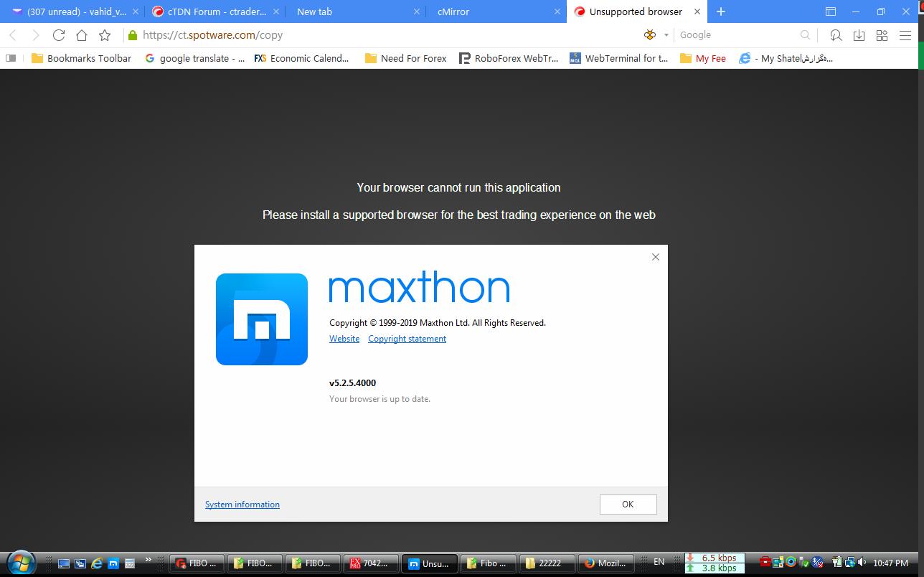Screen dimensions: 924x577
Task: Open the extensions grid icon
Action: 882,34
